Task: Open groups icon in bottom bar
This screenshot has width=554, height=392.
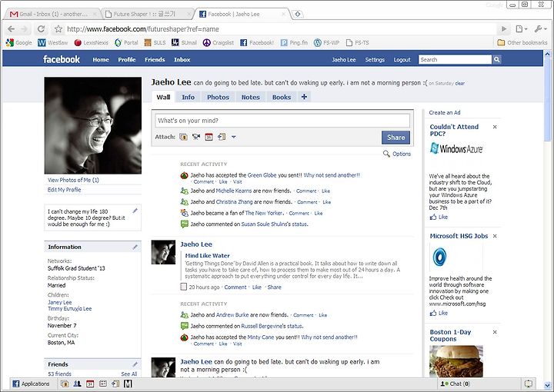Action: click(x=78, y=384)
